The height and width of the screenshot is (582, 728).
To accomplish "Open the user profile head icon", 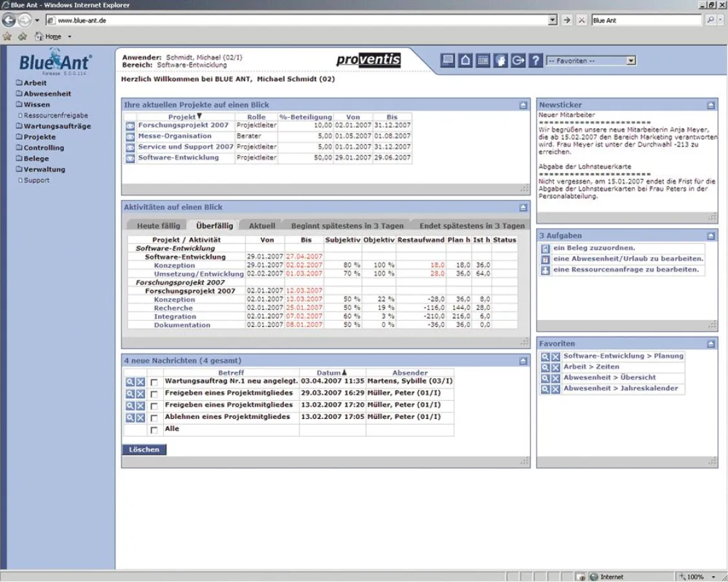I will [500, 61].
